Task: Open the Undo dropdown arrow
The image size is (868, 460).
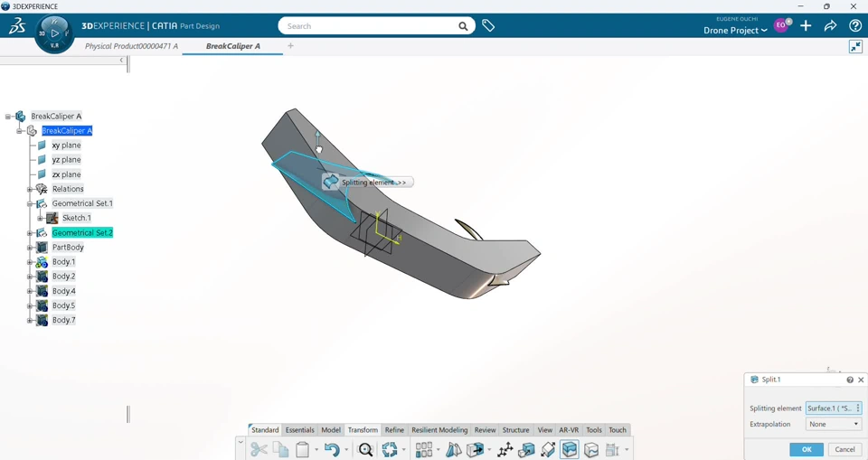Action: tap(346, 450)
